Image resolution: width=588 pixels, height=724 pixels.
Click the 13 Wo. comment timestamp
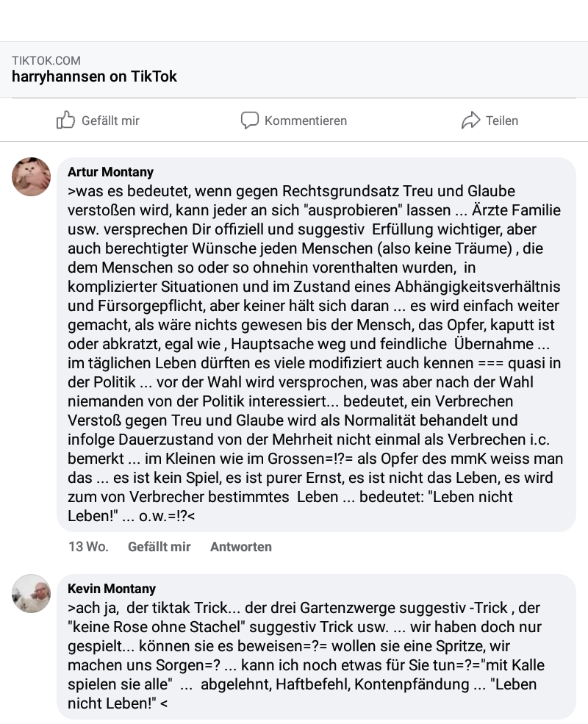pyautogui.click(x=88, y=547)
